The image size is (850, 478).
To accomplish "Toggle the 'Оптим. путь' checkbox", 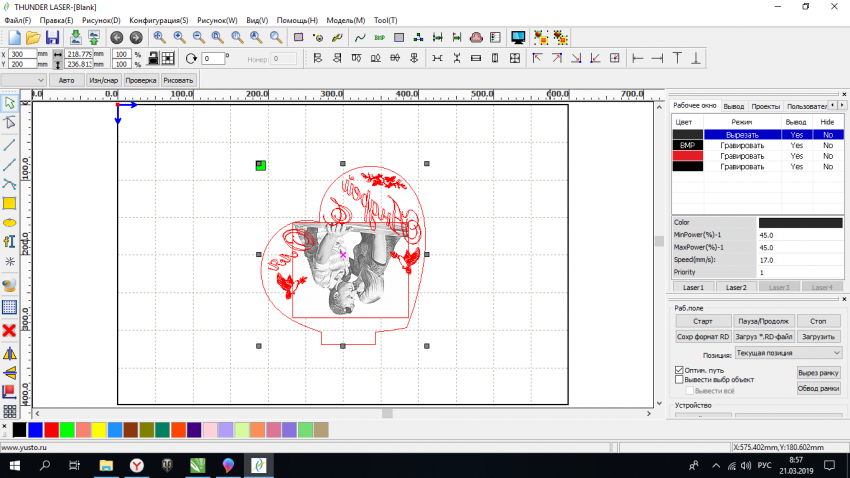I will tap(680, 370).
